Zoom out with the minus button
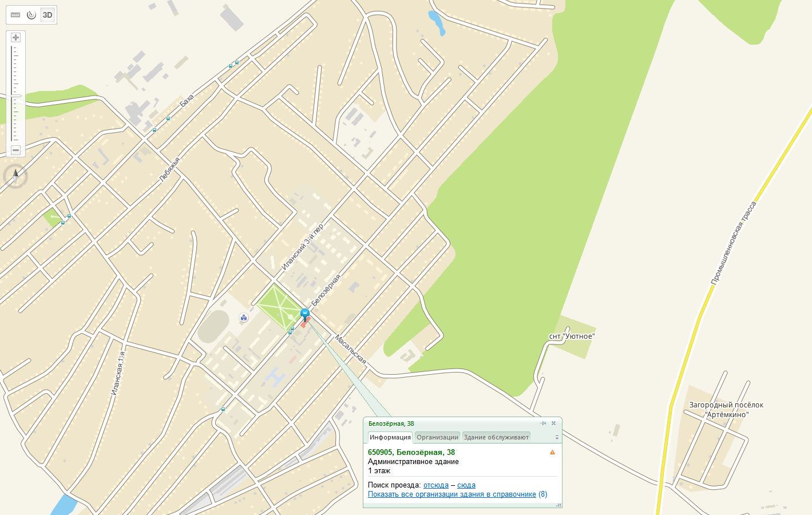The height and width of the screenshot is (515, 812). (x=16, y=150)
